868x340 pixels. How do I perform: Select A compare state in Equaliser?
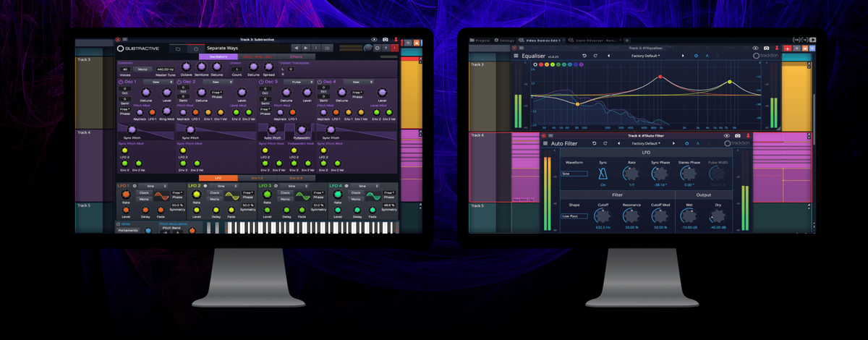(x=707, y=56)
